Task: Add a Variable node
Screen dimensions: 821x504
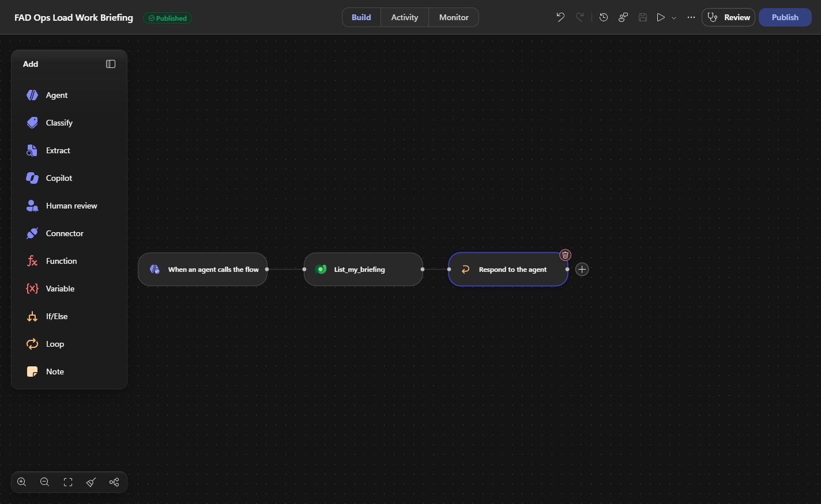Action: point(69,289)
